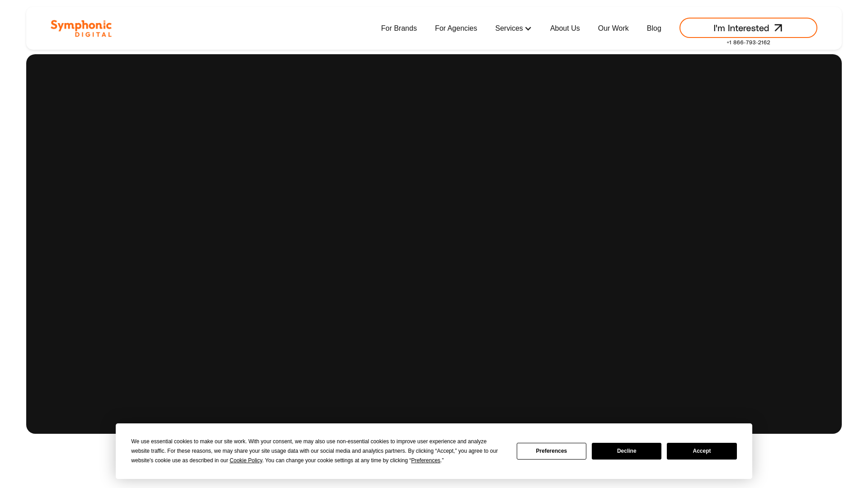Visit the Blog page
The image size is (868, 488).
click(654, 28)
